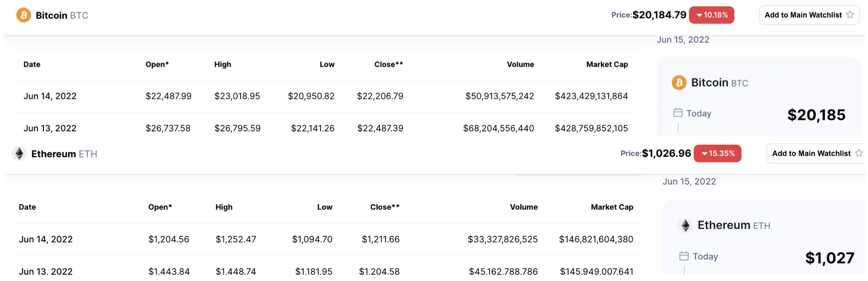Click the Jun 15, 2022 date above Ethereum card
The height and width of the screenshot is (281, 868).
tap(689, 182)
